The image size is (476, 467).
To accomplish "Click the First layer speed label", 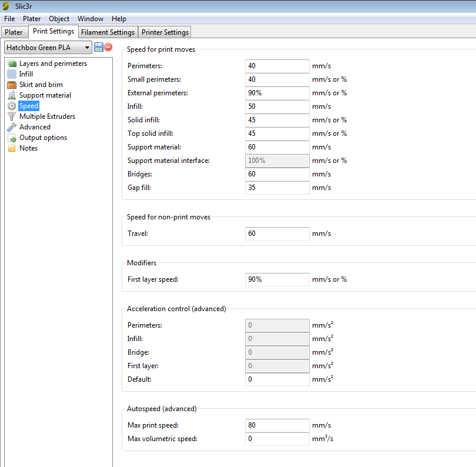I will [153, 279].
